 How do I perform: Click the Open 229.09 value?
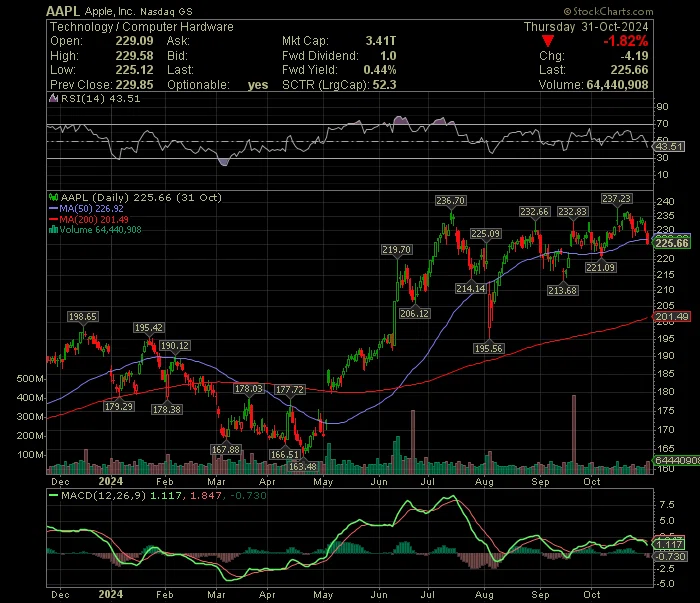click(134, 41)
